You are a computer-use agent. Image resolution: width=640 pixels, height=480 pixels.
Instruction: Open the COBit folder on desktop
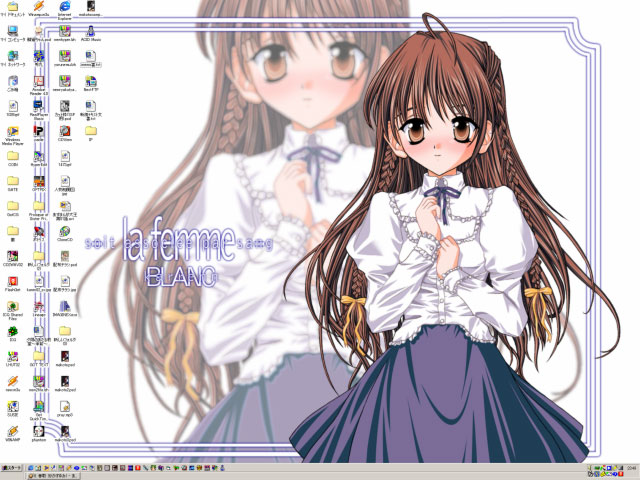(13, 156)
